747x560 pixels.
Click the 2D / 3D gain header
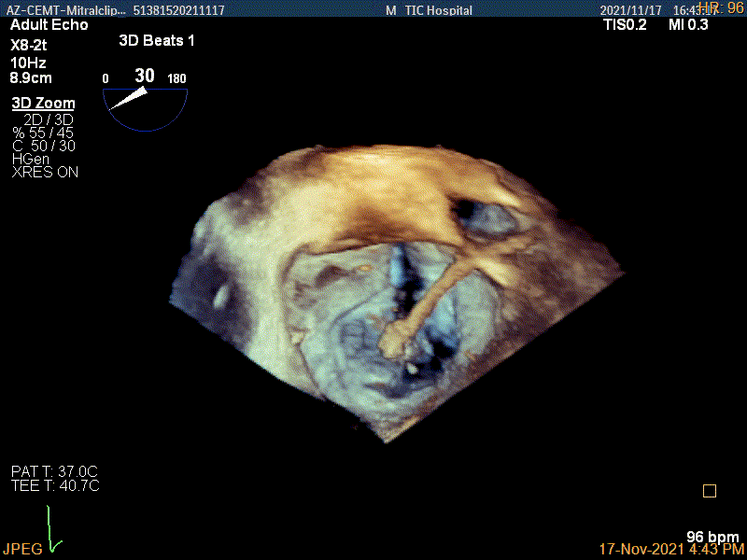pyautogui.click(x=49, y=119)
